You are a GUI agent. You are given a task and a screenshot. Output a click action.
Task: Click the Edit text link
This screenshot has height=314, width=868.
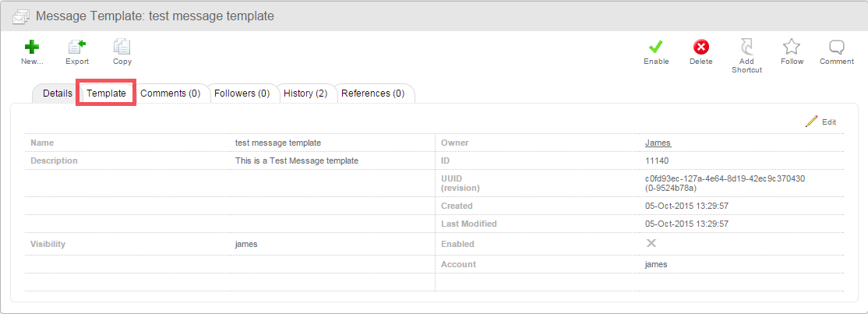click(x=829, y=122)
